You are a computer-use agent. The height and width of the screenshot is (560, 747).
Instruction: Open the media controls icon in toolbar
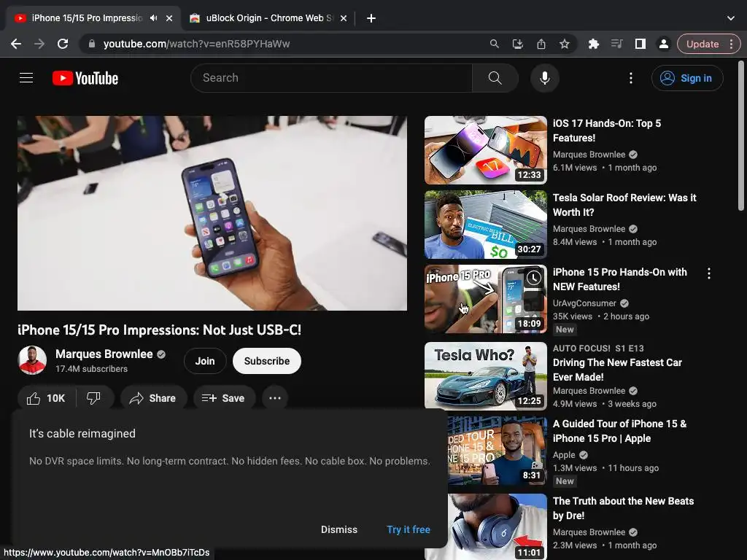tap(617, 44)
